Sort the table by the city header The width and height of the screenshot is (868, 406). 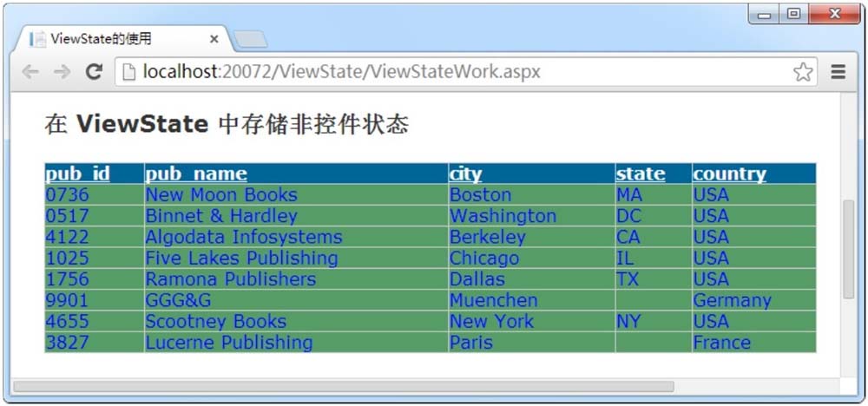pyautogui.click(x=465, y=174)
